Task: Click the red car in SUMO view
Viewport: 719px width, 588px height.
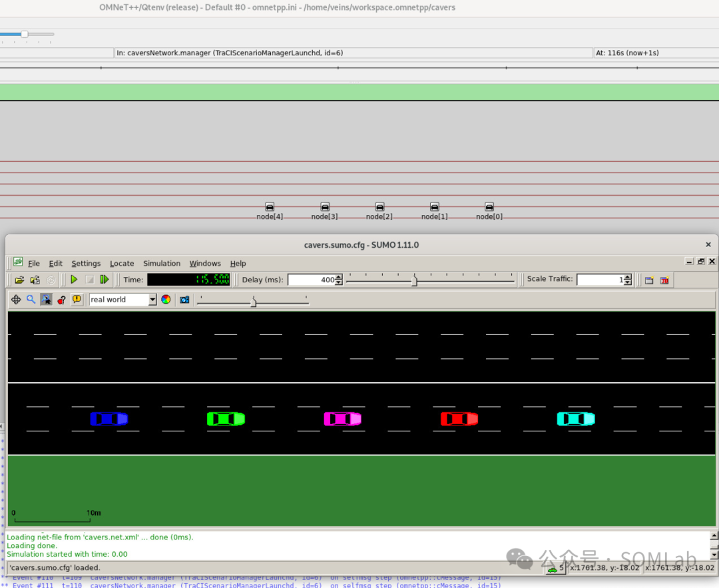Action: pos(459,419)
